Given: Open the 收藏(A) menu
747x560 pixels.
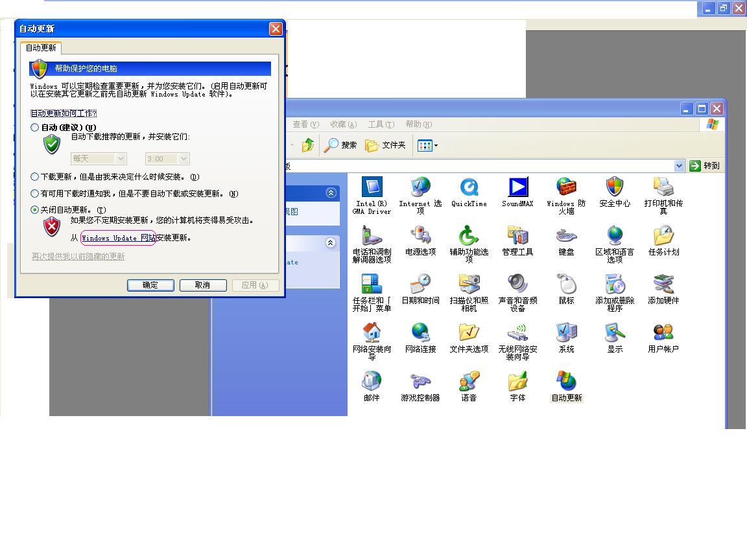Looking at the screenshot, I should pyautogui.click(x=343, y=124).
